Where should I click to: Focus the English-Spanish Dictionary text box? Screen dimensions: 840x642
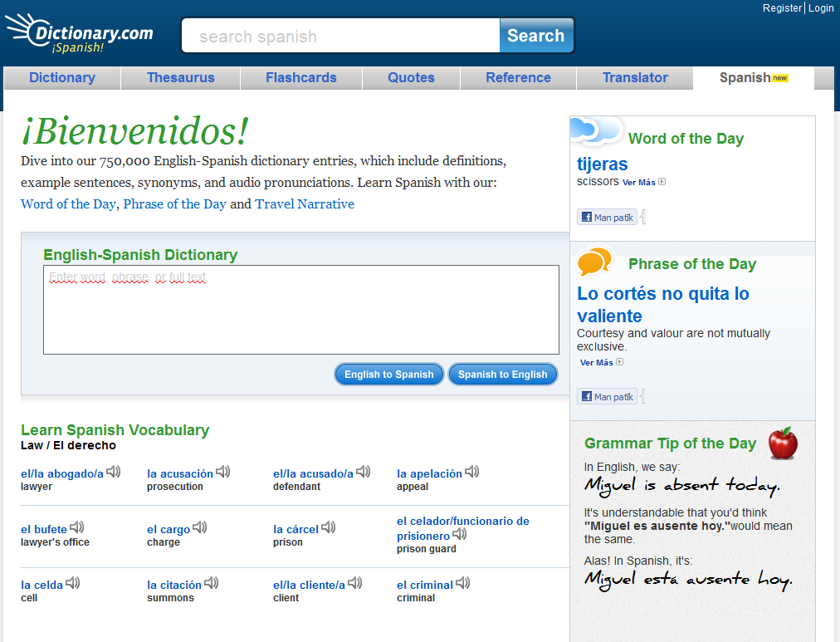(x=300, y=310)
